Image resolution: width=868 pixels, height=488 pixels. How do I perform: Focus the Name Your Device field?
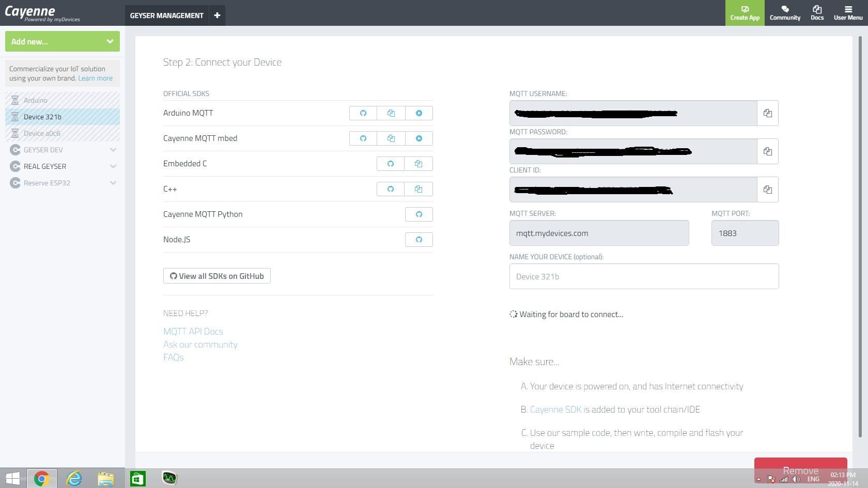tap(644, 276)
